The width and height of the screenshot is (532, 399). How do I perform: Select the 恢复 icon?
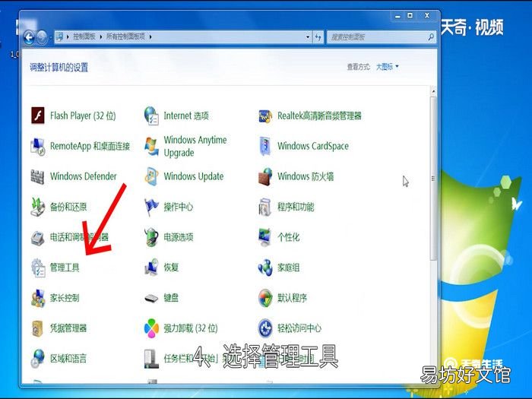pyautogui.click(x=151, y=268)
